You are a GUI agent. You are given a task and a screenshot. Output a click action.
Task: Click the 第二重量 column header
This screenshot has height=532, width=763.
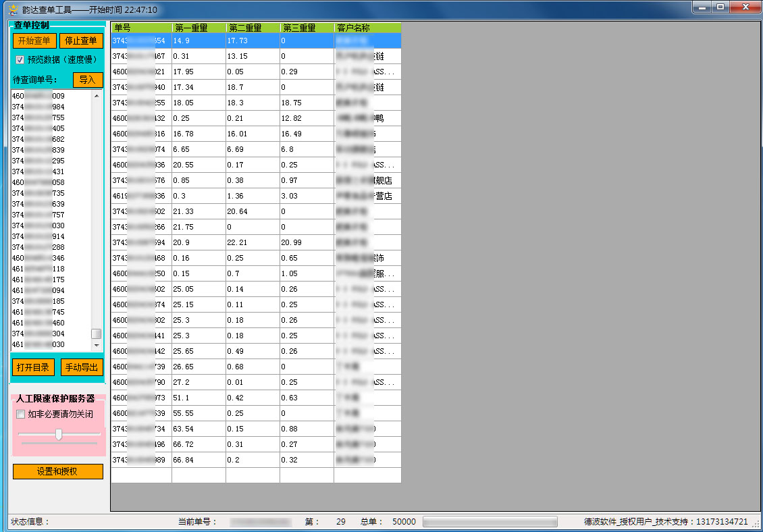click(253, 28)
